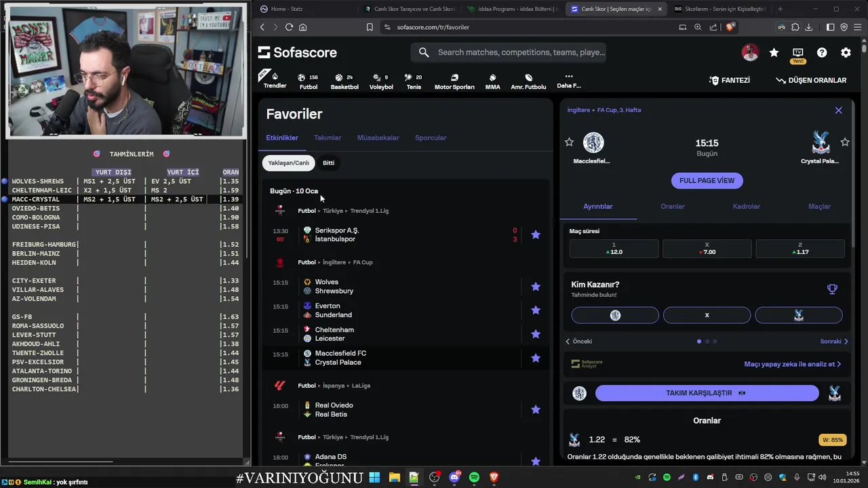Image resolution: width=868 pixels, height=488 pixels.
Task: Vote draw X in Kim Kazanır
Action: pyautogui.click(x=707, y=315)
